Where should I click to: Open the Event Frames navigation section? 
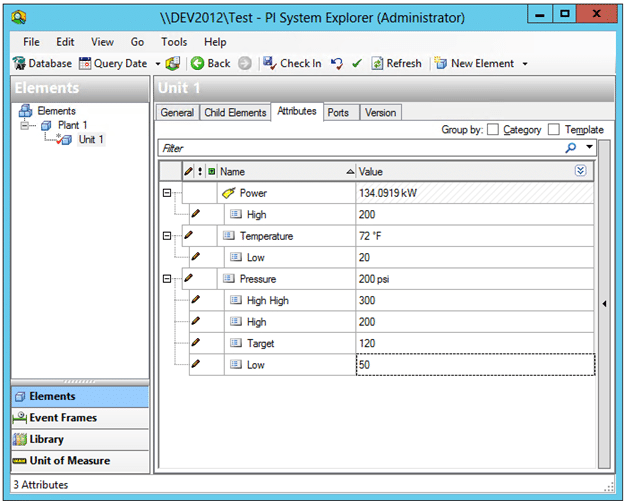tap(63, 418)
